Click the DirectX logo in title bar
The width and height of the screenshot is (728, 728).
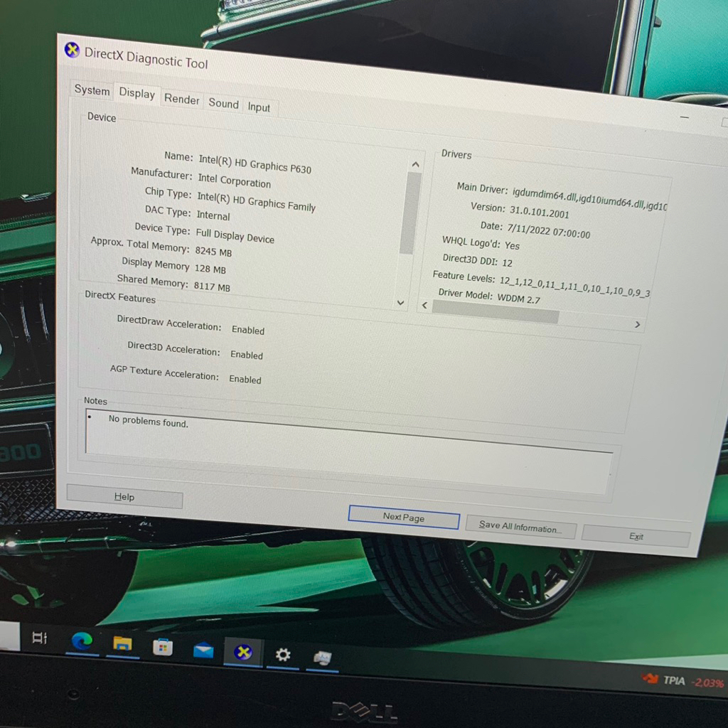coord(72,50)
